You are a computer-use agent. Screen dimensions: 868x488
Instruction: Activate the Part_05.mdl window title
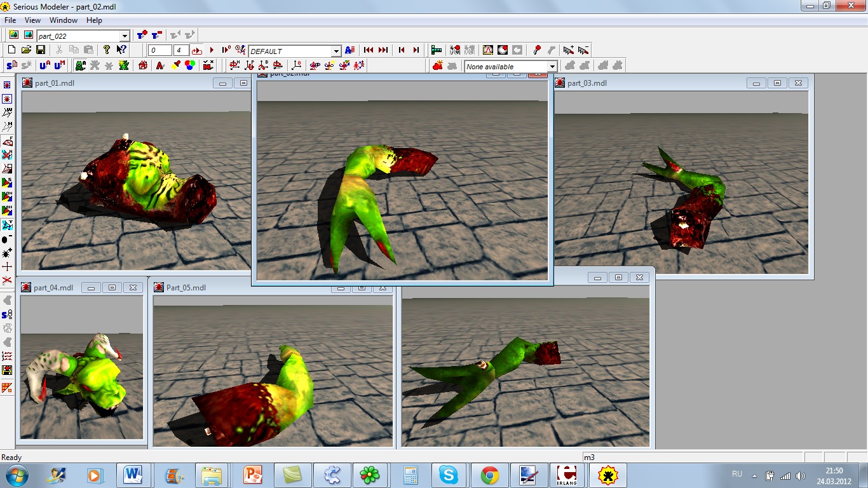pyautogui.click(x=186, y=288)
